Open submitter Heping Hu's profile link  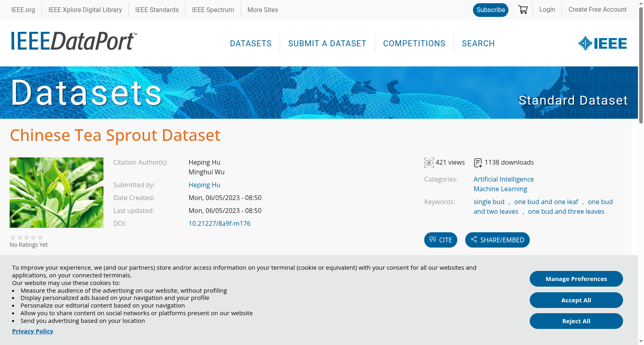(204, 185)
